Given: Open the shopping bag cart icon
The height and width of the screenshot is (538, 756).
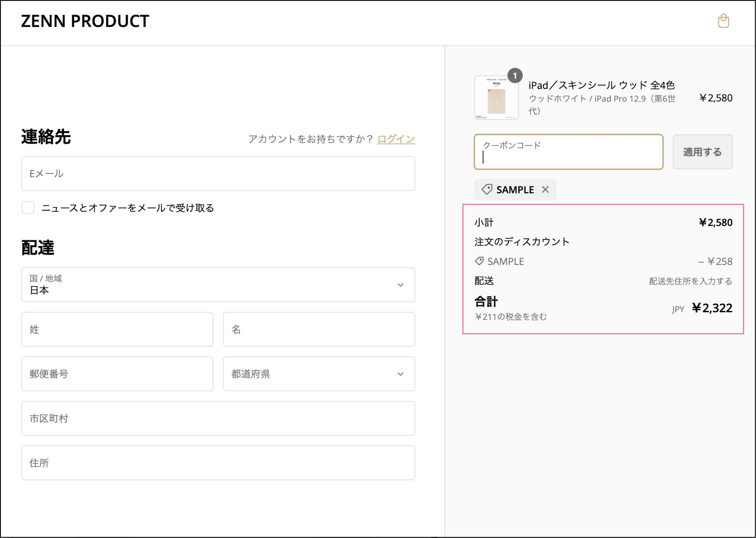Looking at the screenshot, I should [723, 21].
